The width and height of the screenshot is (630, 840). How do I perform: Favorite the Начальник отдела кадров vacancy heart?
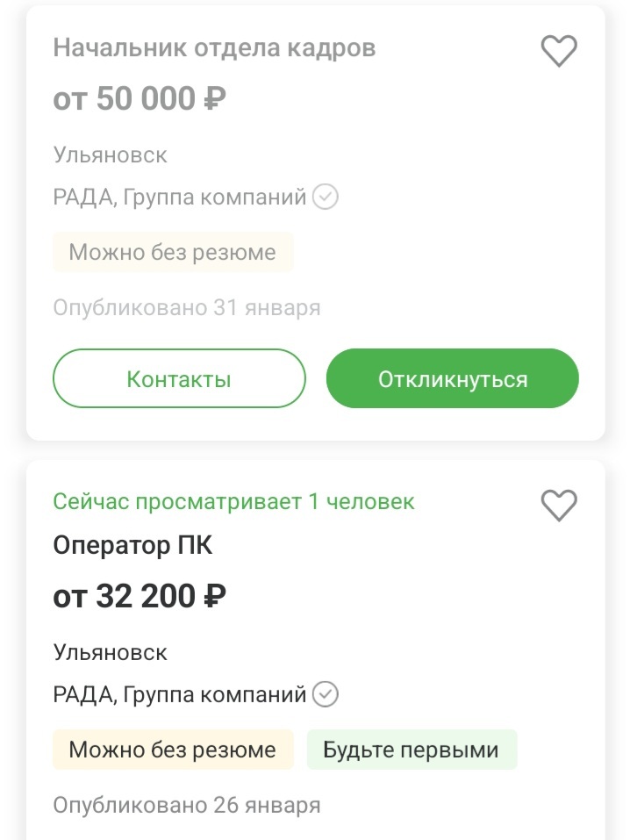(x=558, y=51)
